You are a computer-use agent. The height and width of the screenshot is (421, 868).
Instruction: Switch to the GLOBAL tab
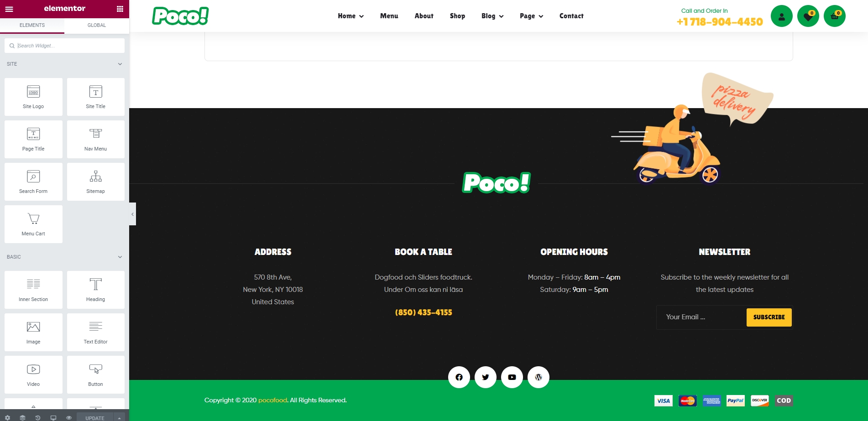tap(97, 25)
